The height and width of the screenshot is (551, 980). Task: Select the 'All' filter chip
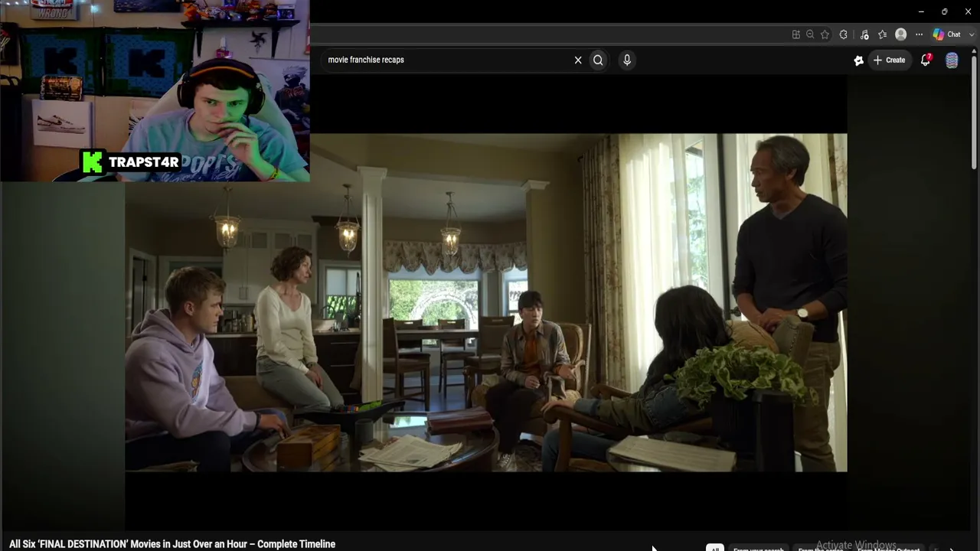click(x=714, y=548)
